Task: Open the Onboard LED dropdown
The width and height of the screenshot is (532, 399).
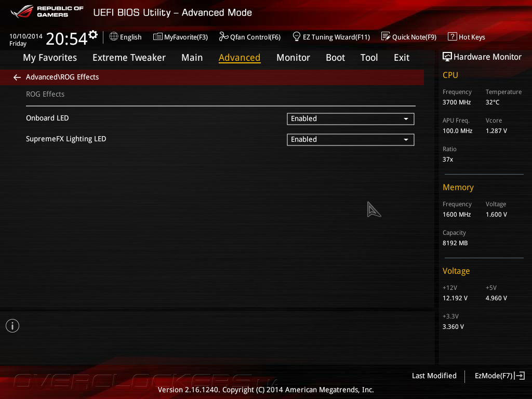Action: pyautogui.click(x=351, y=119)
